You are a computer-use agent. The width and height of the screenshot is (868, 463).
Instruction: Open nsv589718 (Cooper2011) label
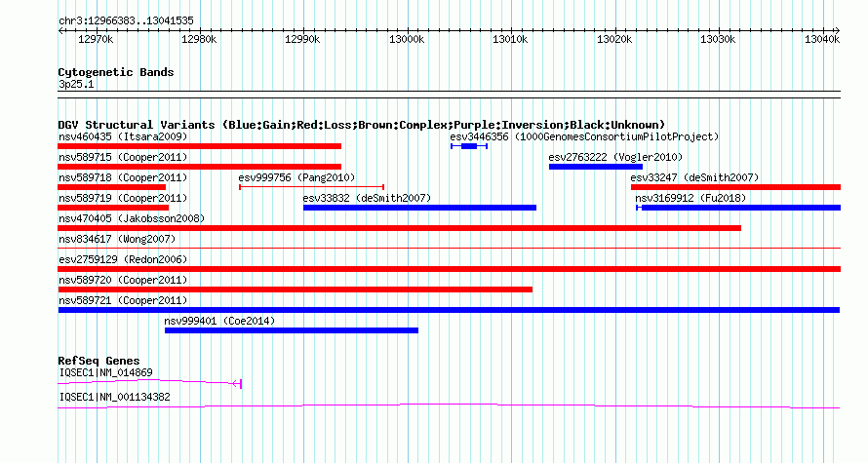click(123, 177)
